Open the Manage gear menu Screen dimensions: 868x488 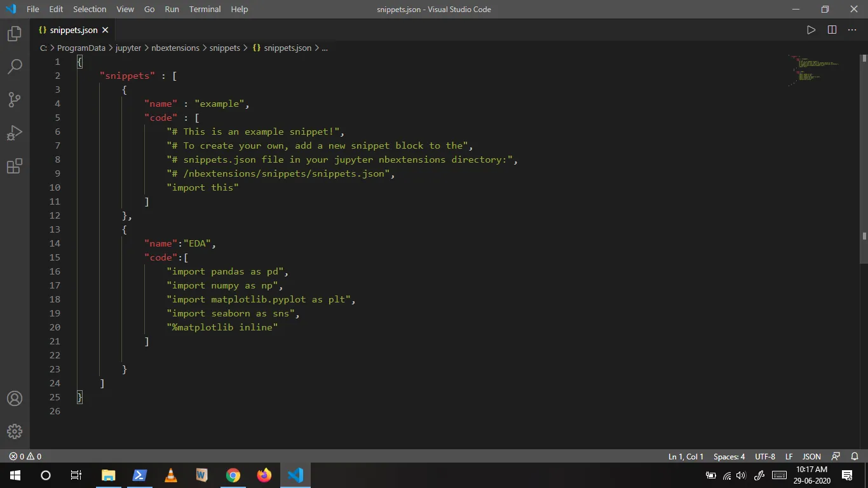pos(15,431)
